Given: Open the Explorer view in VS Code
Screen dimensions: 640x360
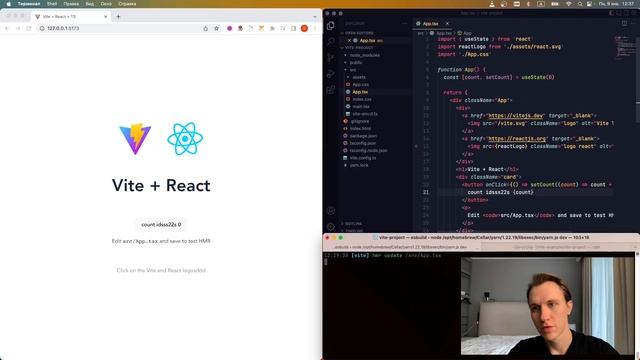Looking at the screenshot, I should coord(331,25).
